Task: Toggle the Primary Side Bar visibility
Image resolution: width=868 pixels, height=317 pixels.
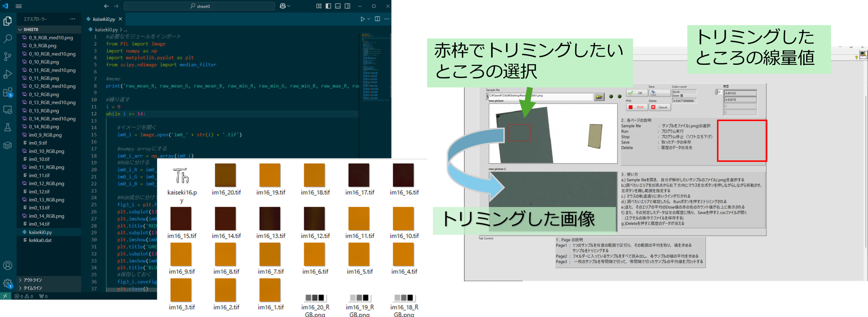Action: [x=328, y=6]
